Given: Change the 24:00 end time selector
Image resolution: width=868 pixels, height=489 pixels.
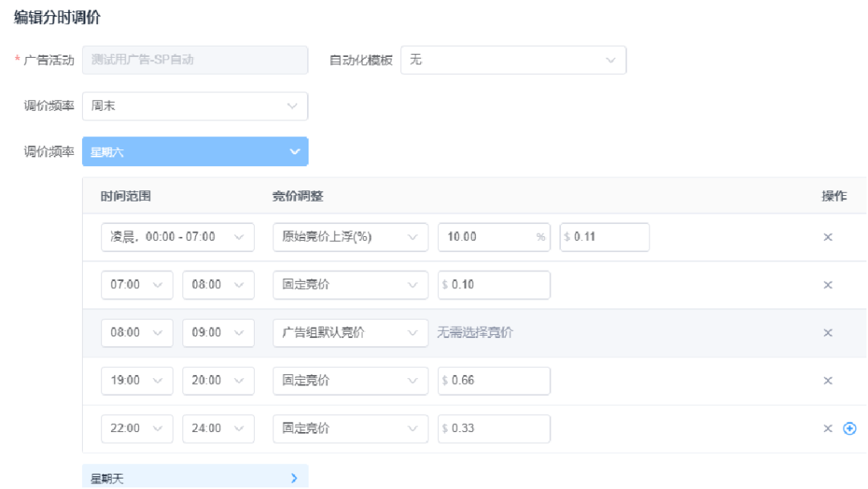Looking at the screenshot, I should click(218, 429).
